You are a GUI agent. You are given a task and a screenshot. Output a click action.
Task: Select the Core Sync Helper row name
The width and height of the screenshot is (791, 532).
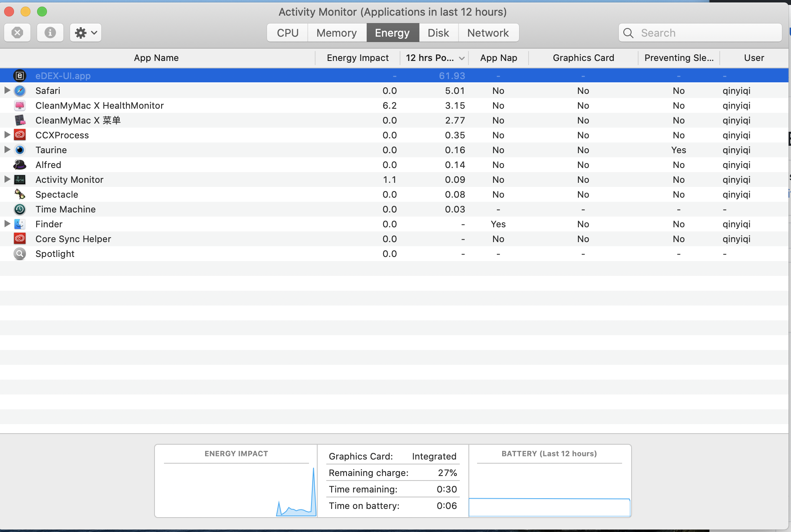[x=73, y=239]
